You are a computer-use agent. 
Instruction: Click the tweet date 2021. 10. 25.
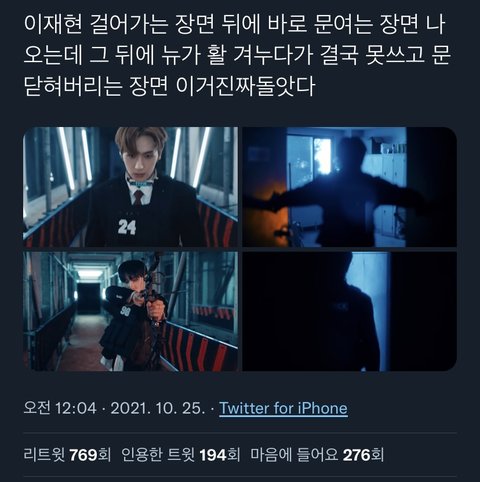tap(158, 408)
